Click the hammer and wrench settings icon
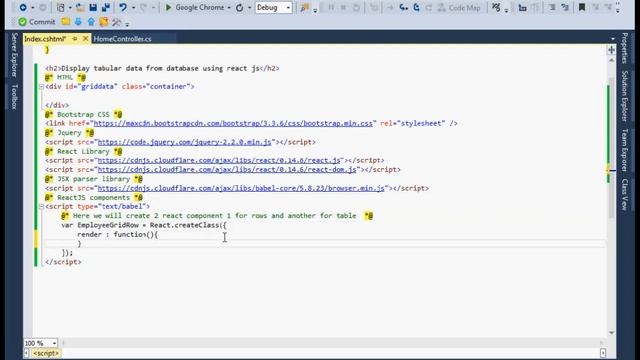Viewport: 640px width, 360px height. coord(117,22)
